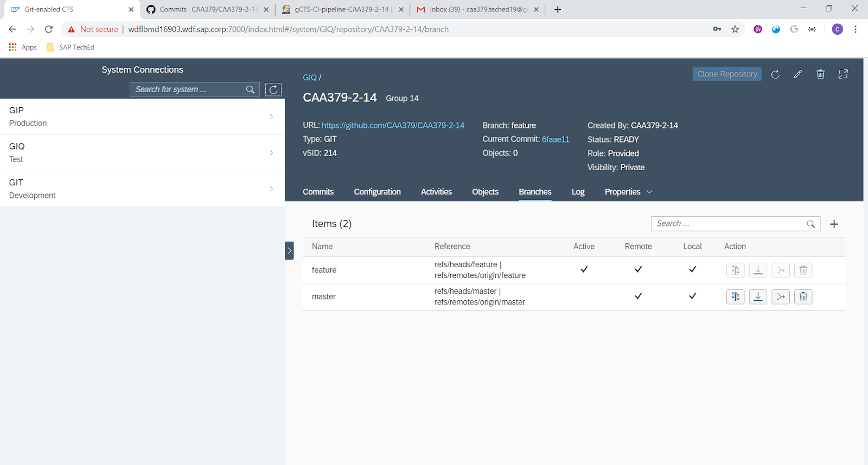This screenshot has width=868, height=465.
Task: Delete repository with header trash icon
Action: (820, 74)
